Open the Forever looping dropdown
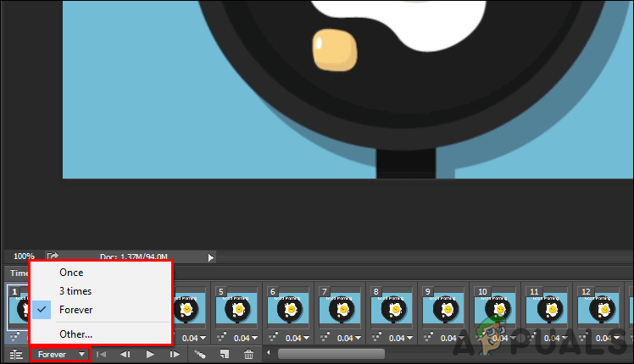This screenshot has height=364, width=634. click(60, 355)
